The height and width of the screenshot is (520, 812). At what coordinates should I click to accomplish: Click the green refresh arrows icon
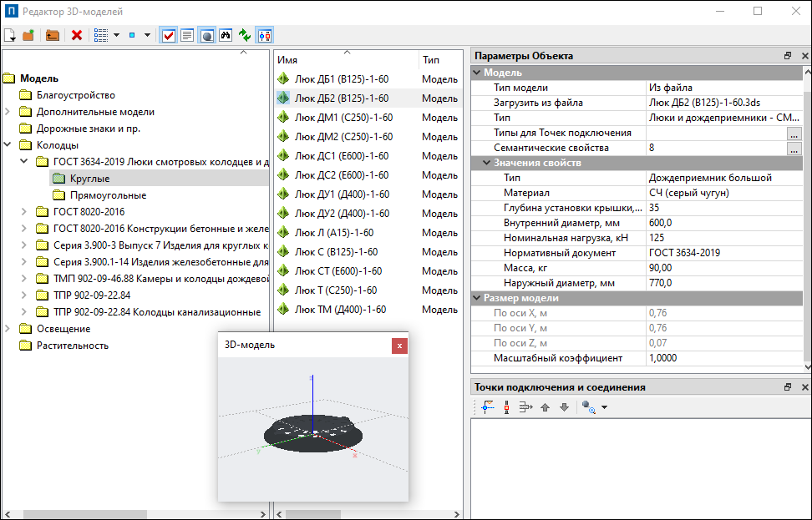(x=245, y=35)
